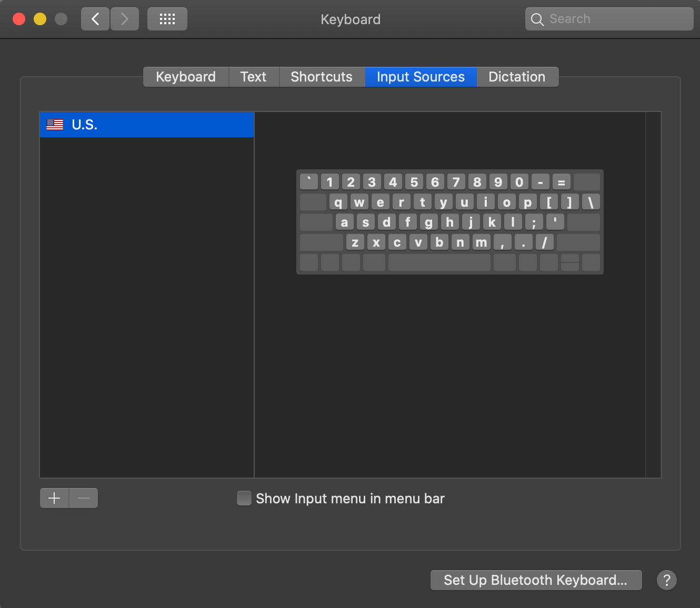Select the U.S. input source entry
Screen dimensions: 700x608
(x=146, y=125)
